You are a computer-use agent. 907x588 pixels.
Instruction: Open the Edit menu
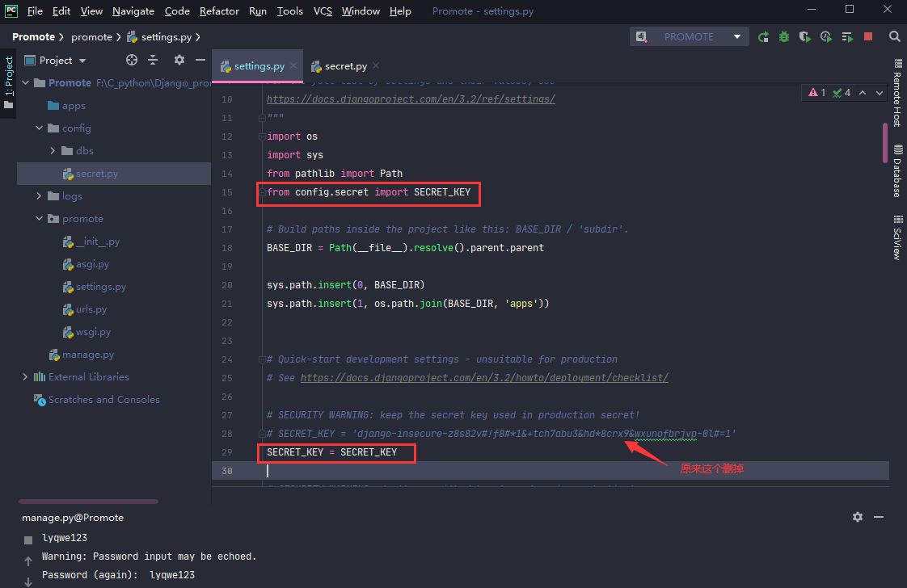tap(61, 11)
